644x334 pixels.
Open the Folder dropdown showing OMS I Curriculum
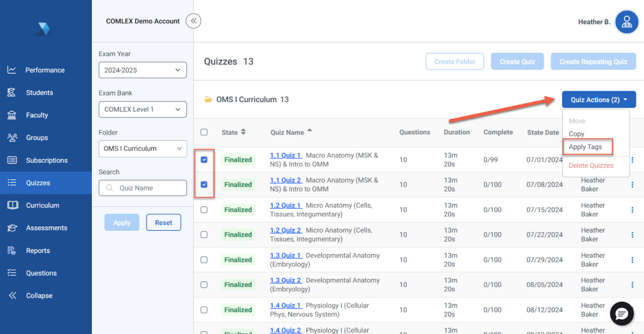tap(142, 149)
